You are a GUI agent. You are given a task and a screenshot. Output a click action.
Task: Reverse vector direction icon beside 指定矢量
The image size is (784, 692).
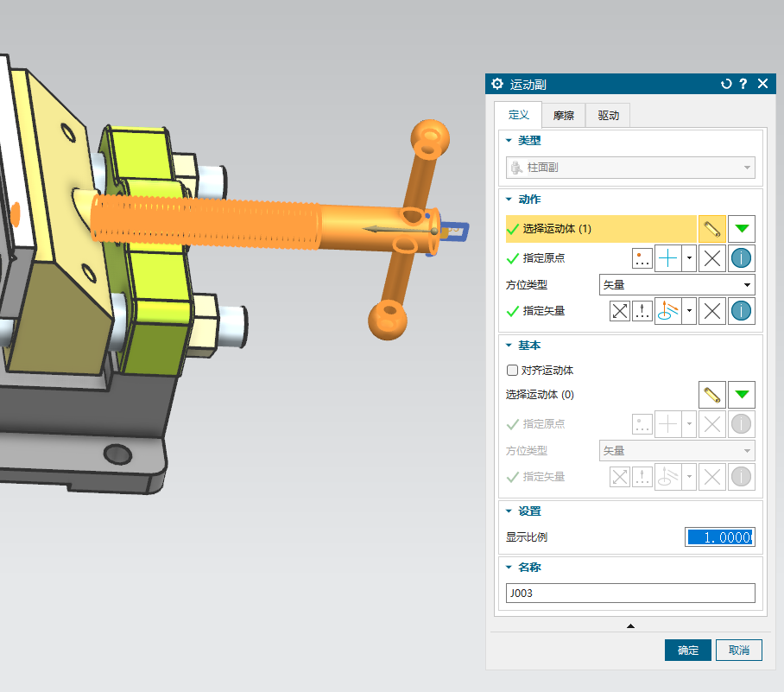620,311
